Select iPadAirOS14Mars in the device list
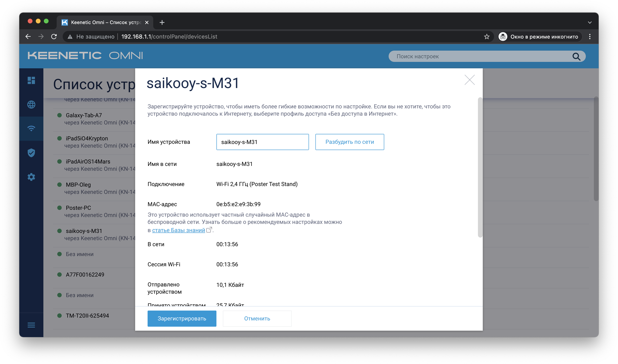618x364 pixels. [88, 162]
